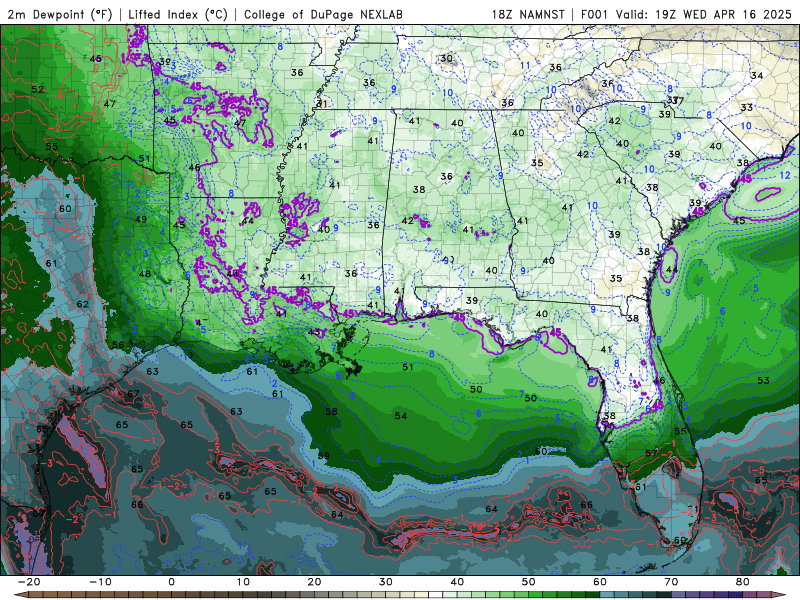Viewport: 800px width, 600px height.
Task: Click the "F001 Valid: 19Z WED APR 16 2025" text
Action: click(686, 14)
